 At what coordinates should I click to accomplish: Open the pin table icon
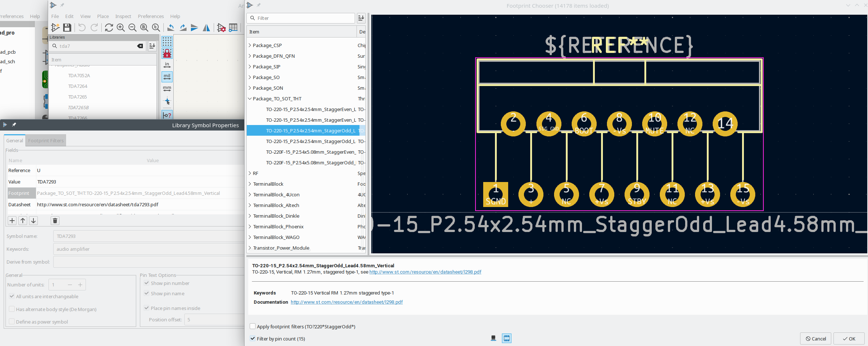click(233, 28)
